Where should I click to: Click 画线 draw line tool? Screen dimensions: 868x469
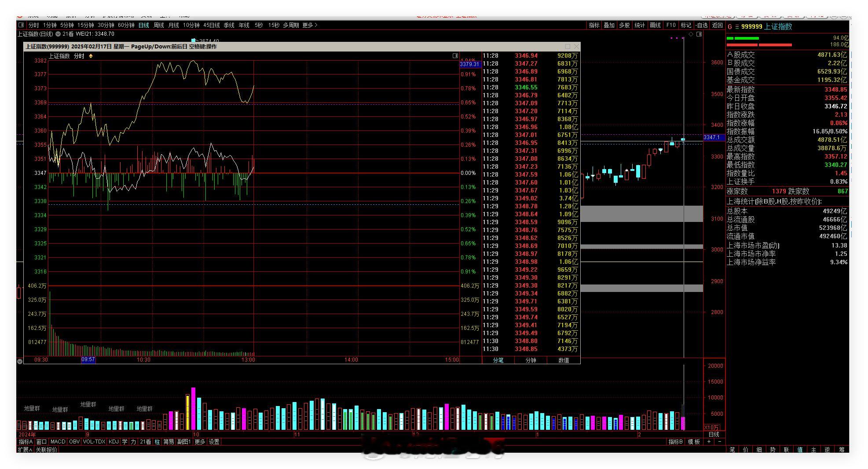tap(656, 25)
